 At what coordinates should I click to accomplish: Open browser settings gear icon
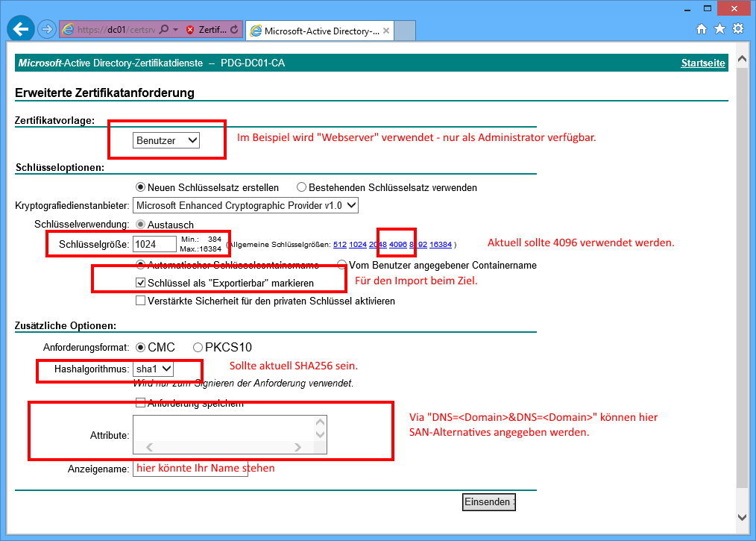[x=738, y=29]
